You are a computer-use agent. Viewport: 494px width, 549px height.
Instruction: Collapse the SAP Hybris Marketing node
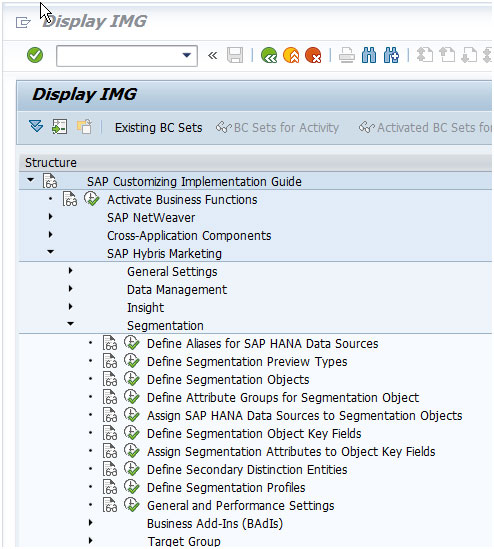(x=51, y=252)
